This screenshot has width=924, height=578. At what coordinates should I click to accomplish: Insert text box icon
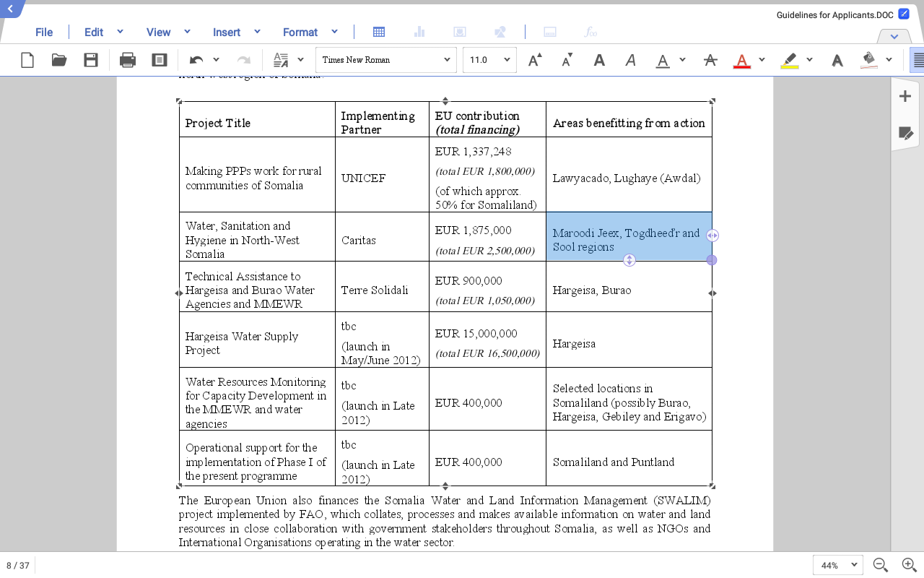tap(550, 32)
